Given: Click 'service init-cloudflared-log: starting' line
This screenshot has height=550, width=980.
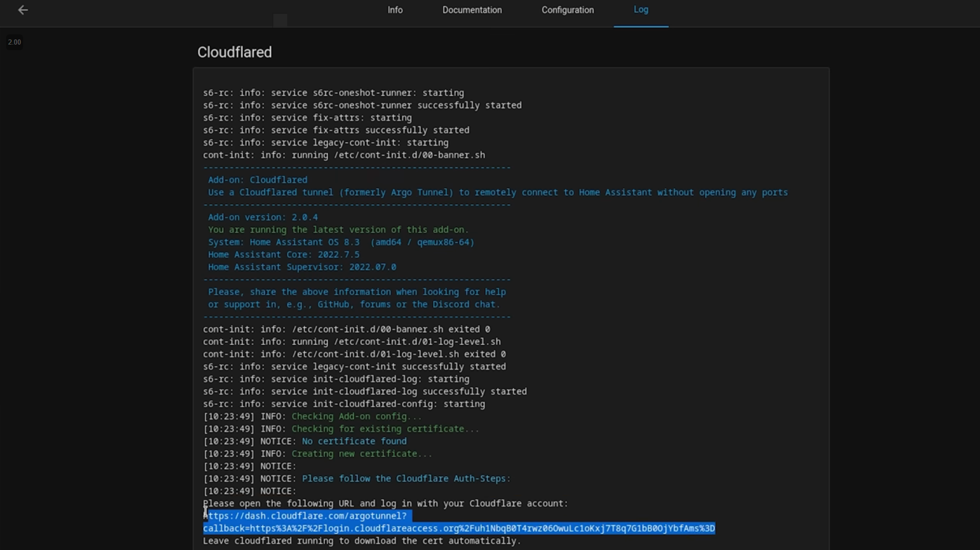Looking at the screenshot, I should click(336, 379).
